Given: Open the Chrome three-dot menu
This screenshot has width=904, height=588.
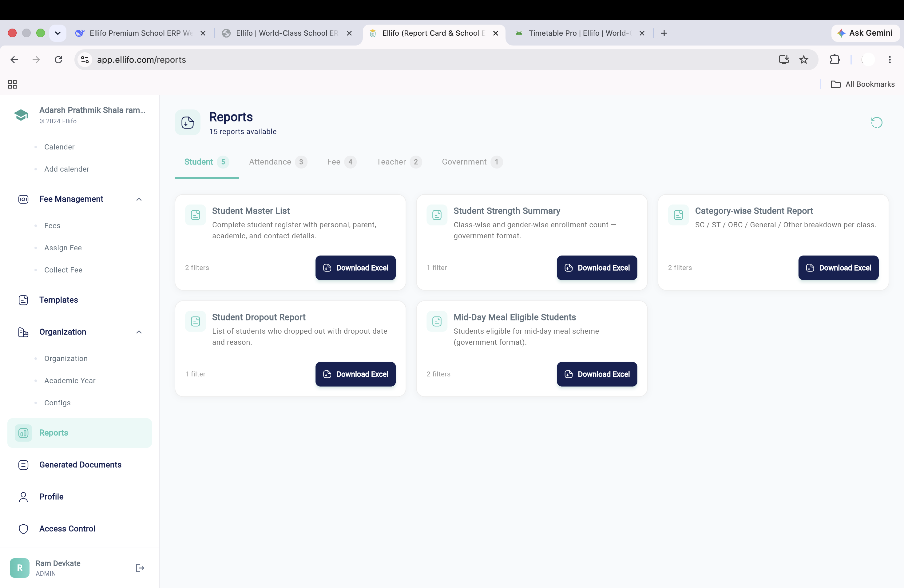Looking at the screenshot, I should [x=890, y=60].
